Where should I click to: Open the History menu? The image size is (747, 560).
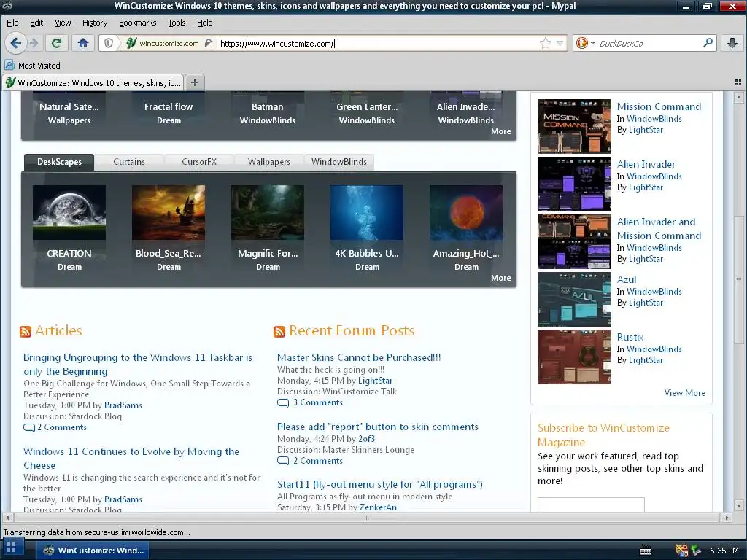tap(94, 23)
